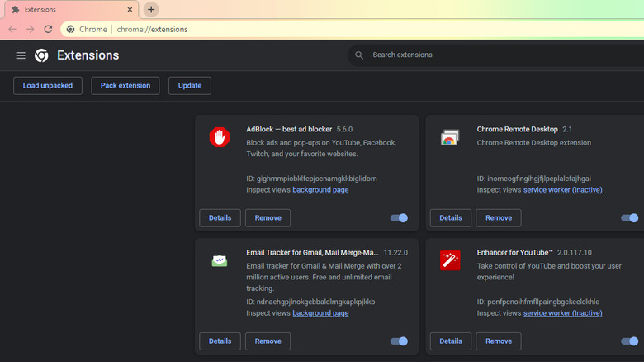Image resolution: width=644 pixels, height=362 pixels.
Task: Click the Chrome Remote Desktop icon
Action: 450,137
